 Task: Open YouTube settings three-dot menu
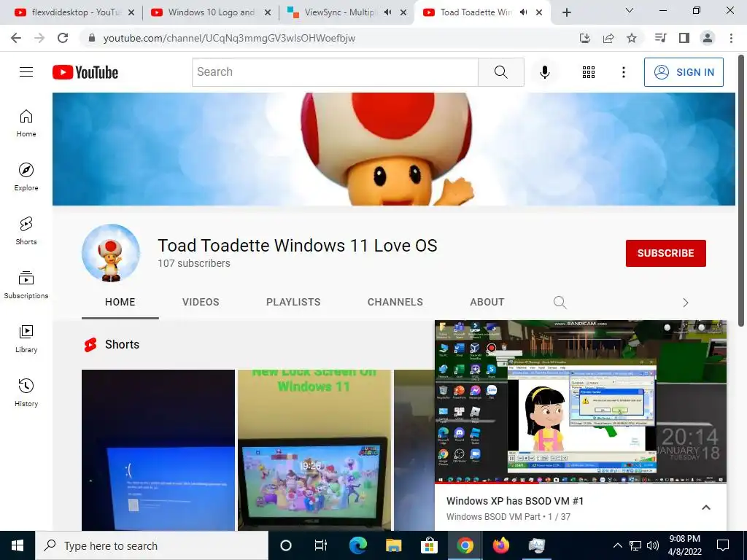tap(623, 72)
